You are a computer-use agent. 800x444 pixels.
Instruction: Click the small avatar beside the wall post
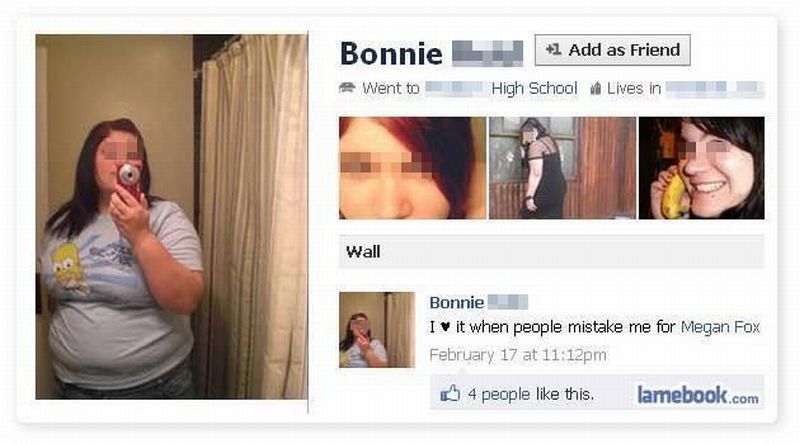[x=377, y=330]
